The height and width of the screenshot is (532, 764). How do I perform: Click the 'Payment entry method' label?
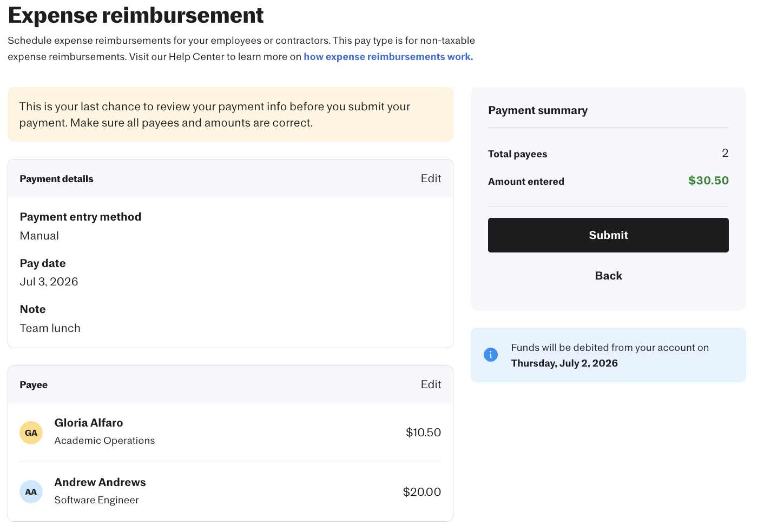pos(80,217)
